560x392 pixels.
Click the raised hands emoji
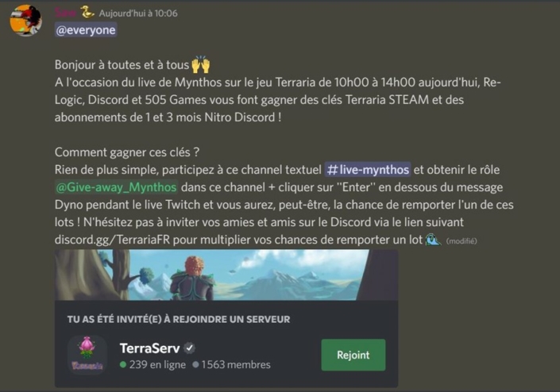click(x=201, y=64)
